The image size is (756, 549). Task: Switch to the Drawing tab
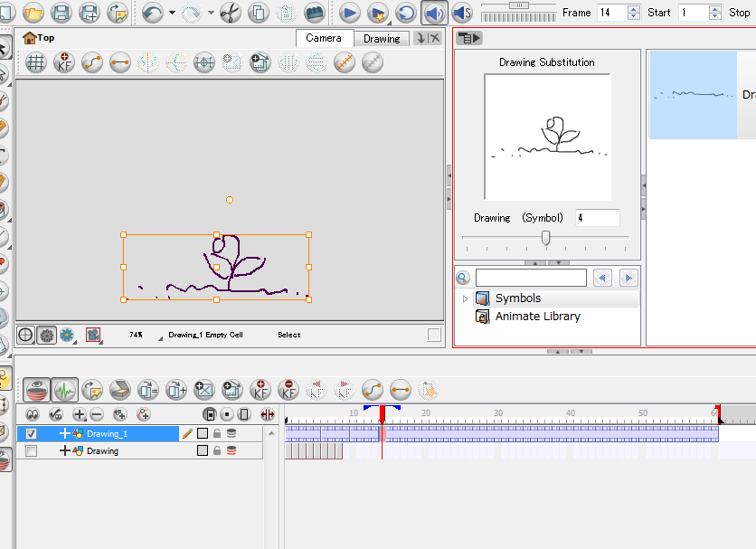click(x=382, y=39)
